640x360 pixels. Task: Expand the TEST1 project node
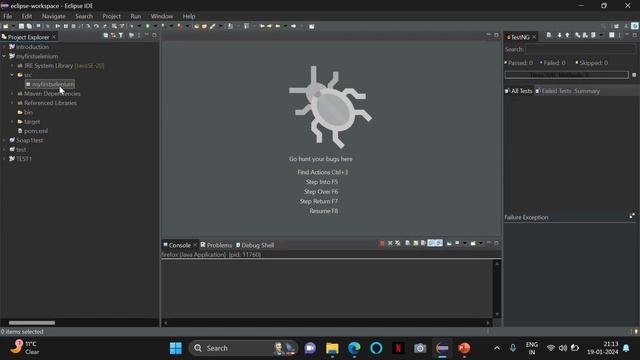pyautogui.click(x=4, y=159)
